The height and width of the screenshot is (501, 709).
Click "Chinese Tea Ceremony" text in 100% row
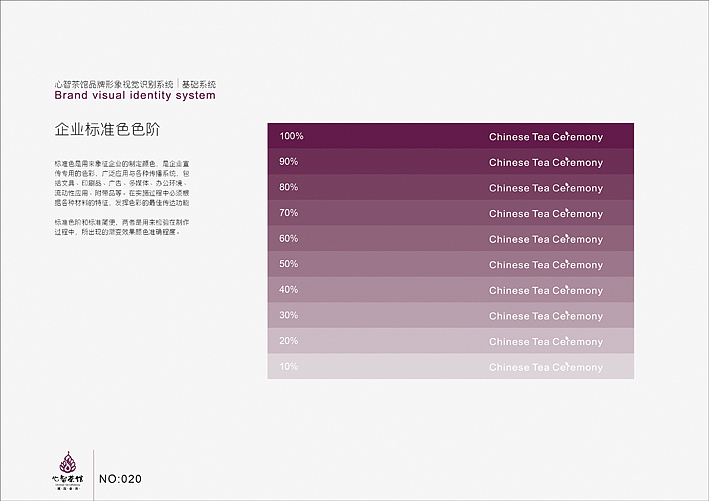click(546, 137)
